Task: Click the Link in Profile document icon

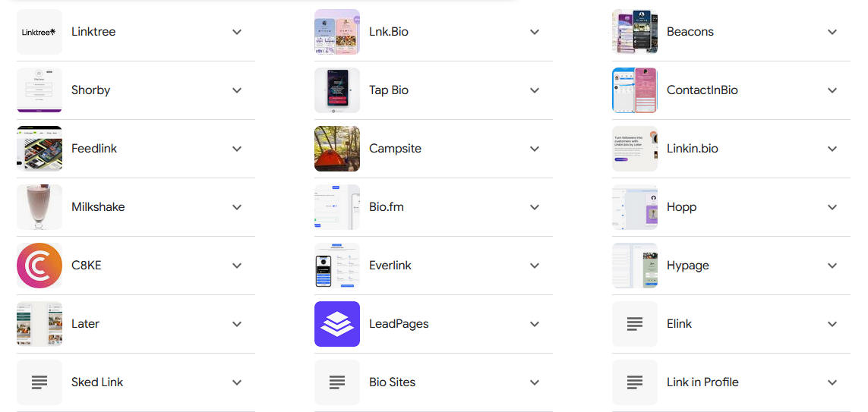Action: pos(635,382)
